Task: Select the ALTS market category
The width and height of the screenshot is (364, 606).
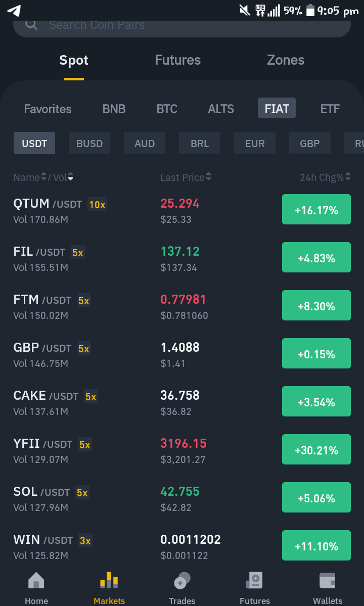Action: (x=221, y=109)
